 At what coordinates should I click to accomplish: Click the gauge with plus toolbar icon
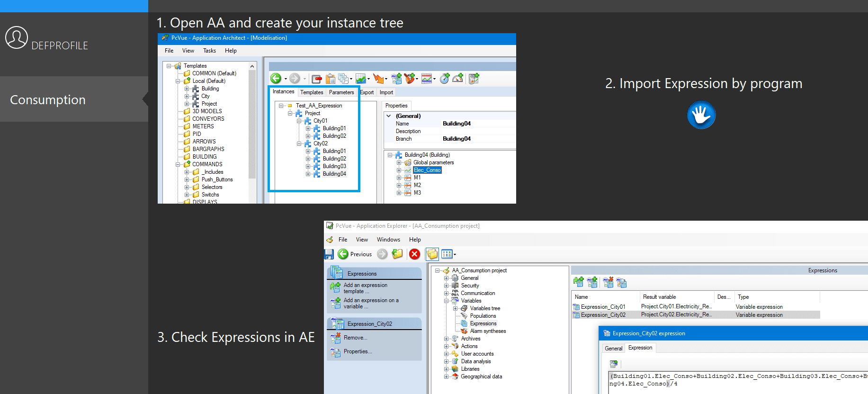[458, 79]
